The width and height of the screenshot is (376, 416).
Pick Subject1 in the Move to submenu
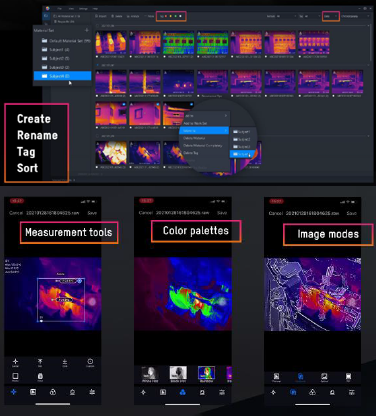tap(242, 132)
